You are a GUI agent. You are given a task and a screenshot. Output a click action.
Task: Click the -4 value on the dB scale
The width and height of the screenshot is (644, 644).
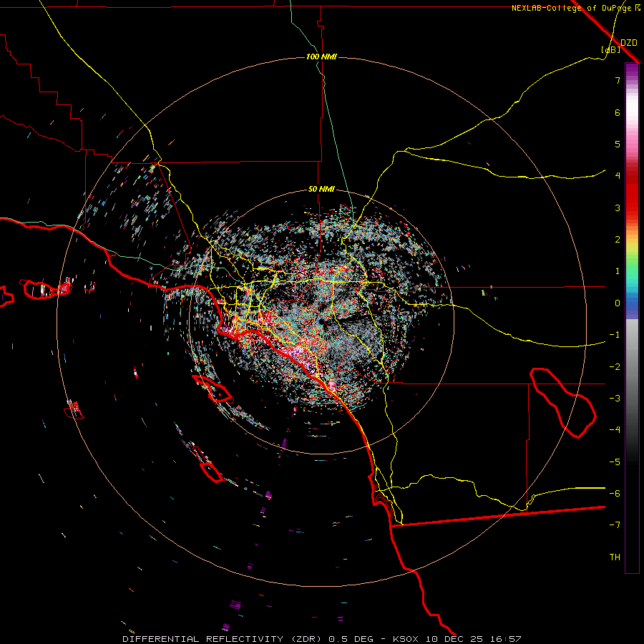tap(615, 430)
